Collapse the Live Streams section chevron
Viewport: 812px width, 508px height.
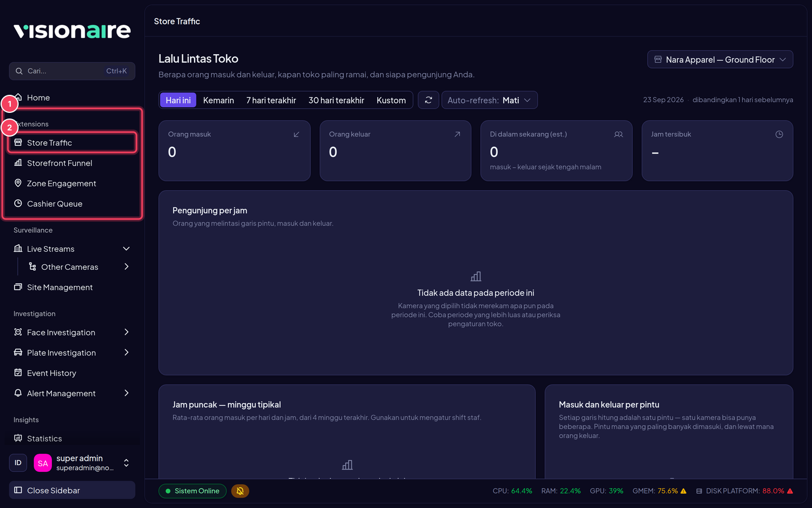(126, 248)
